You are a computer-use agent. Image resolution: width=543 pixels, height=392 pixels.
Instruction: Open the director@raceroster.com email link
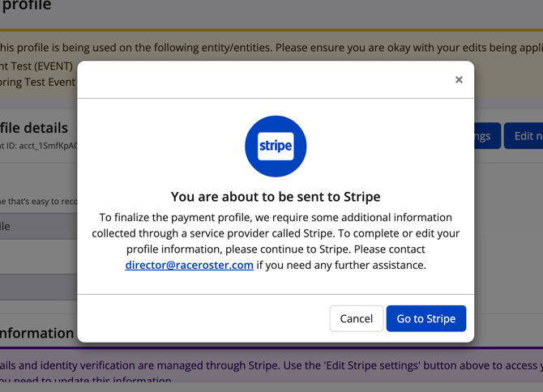click(x=190, y=265)
